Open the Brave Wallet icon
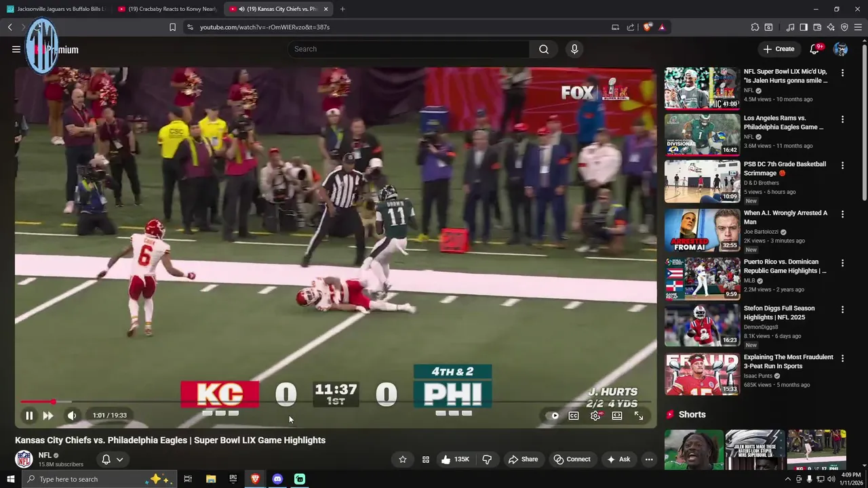Viewport: 868px width, 488px height. tap(817, 27)
